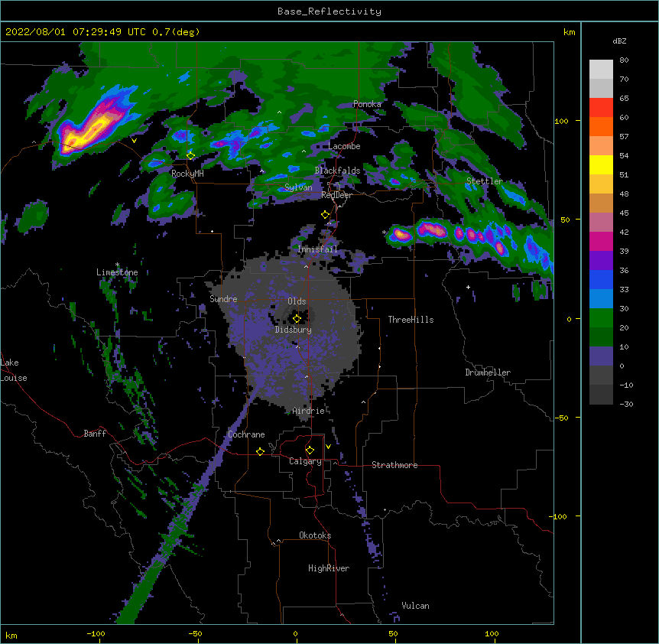Click the Okotoks label
This screenshot has width=659, height=644.
tap(315, 535)
